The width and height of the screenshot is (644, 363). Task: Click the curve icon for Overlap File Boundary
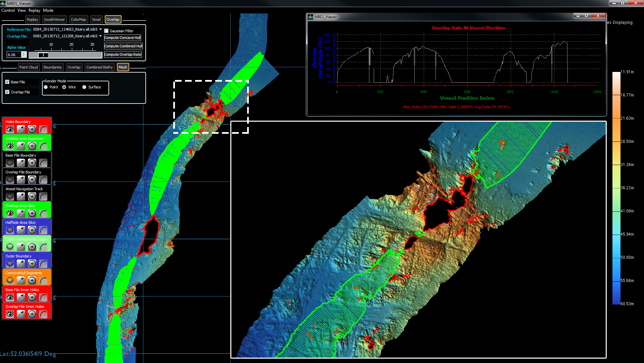(x=43, y=180)
